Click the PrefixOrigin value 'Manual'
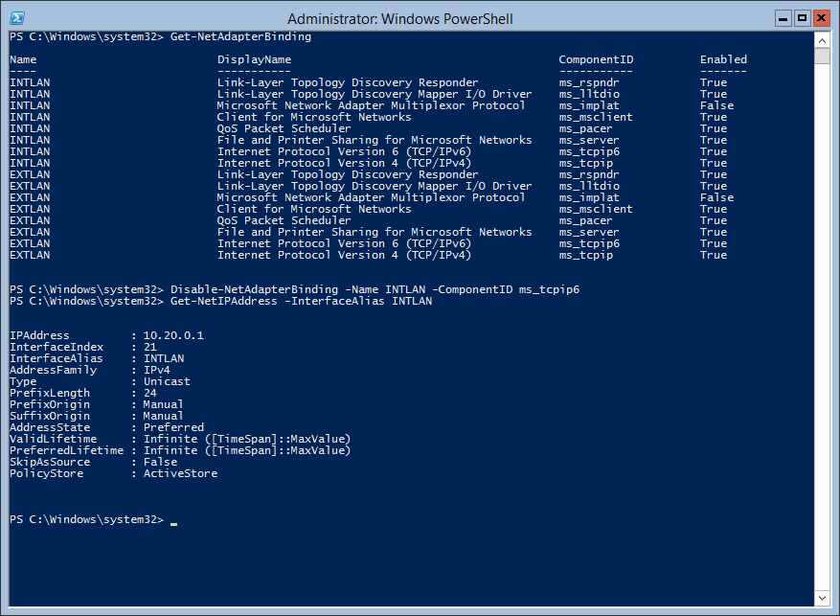 [x=164, y=405]
